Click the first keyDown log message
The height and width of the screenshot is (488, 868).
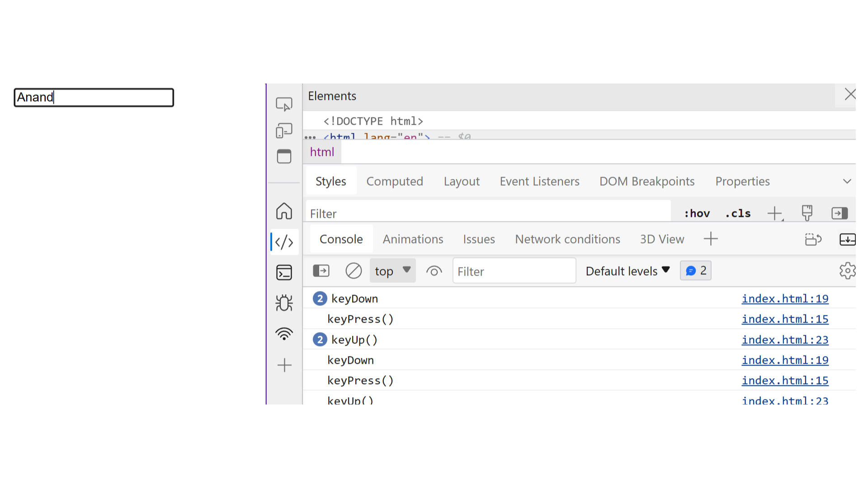(354, 299)
